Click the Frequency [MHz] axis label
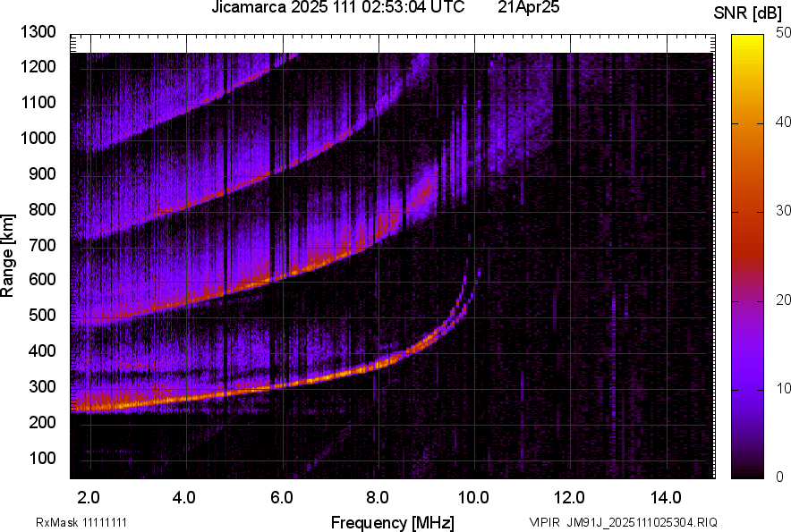This screenshot has height=532, width=791. coord(392,522)
